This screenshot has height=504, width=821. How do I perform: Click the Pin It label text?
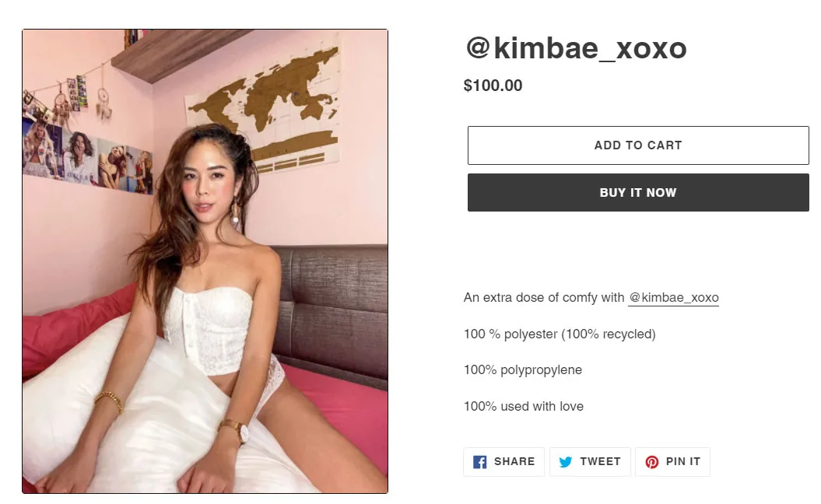point(683,462)
